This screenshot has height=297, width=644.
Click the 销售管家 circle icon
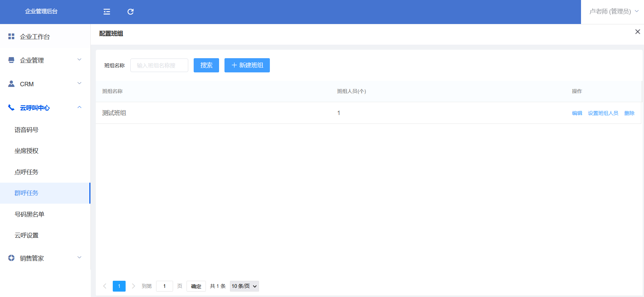[11, 258]
